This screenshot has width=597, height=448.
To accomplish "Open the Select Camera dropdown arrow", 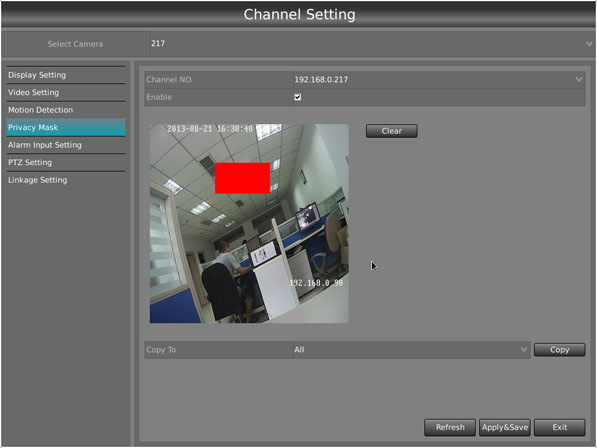I will [589, 44].
